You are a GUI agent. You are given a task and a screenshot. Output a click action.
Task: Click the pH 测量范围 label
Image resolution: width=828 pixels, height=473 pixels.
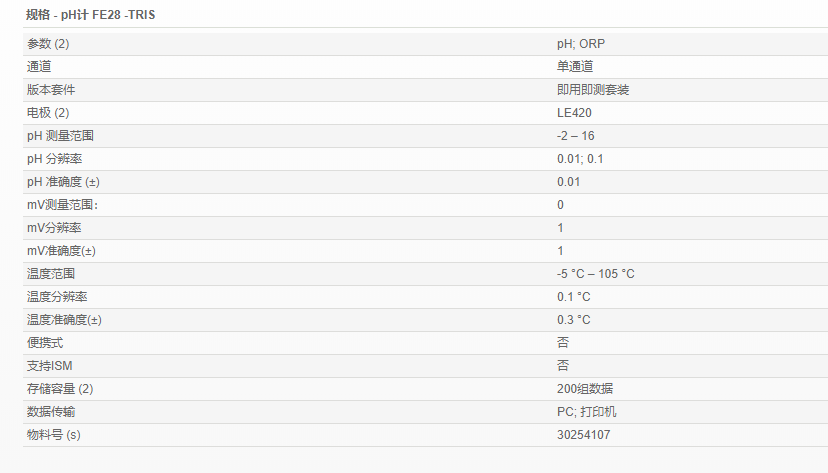60,136
